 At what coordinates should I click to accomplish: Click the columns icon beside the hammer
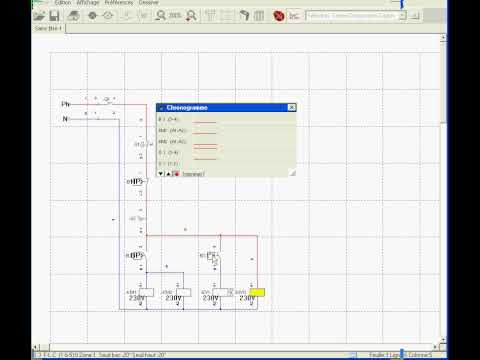259,16
